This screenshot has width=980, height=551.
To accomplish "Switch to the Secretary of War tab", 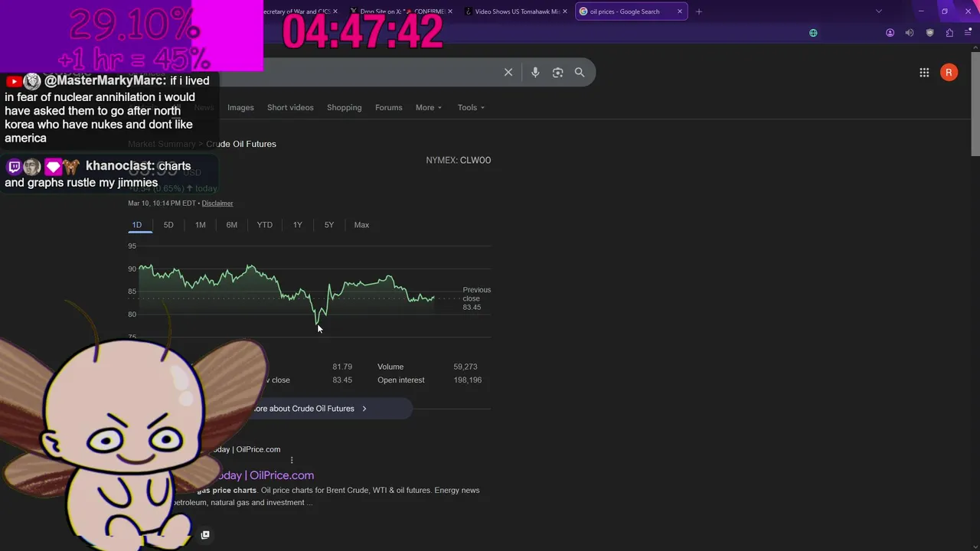I will [x=296, y=11].
